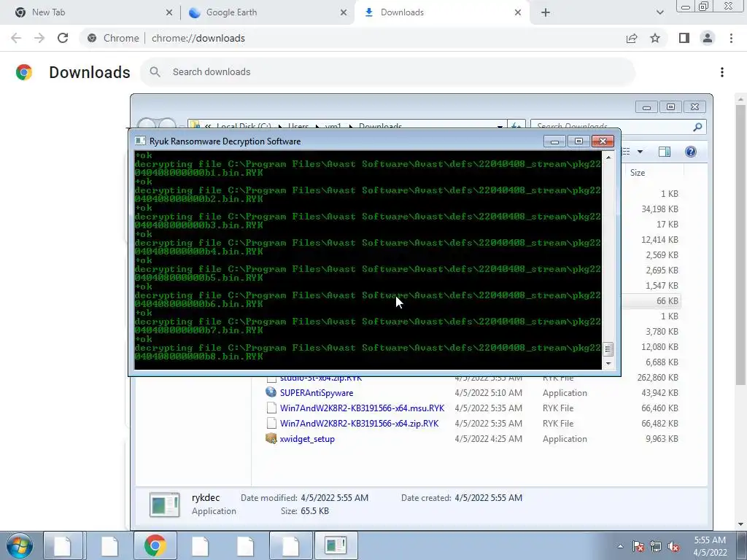Click the 9,963 KB size cell
The height and width of the screenshot is (560, 747).
coord(662,438)
